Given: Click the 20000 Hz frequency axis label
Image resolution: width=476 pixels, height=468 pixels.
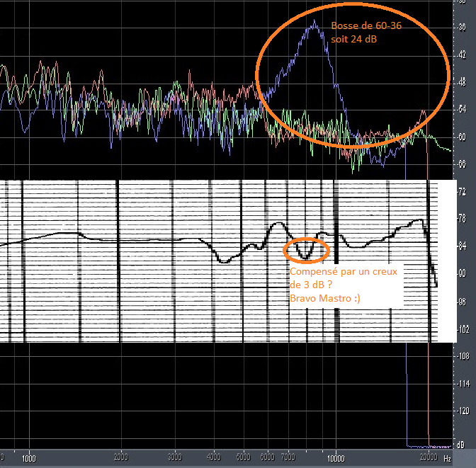Looking at the screenshot, I should point(429,457).
